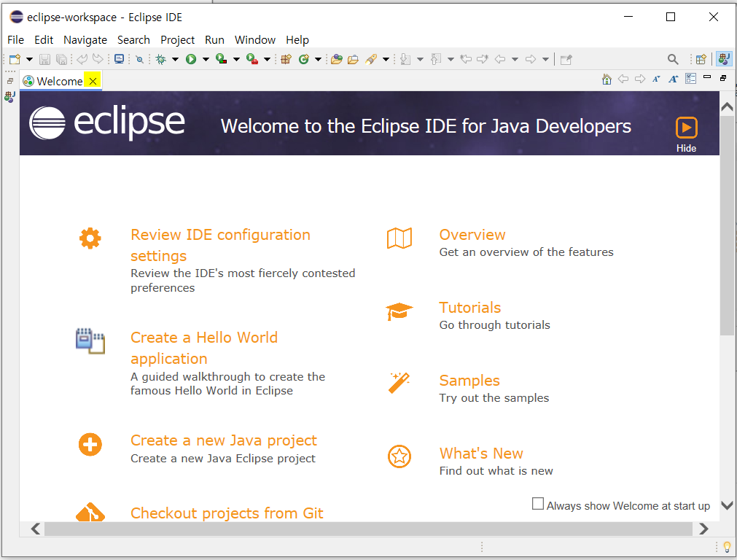
Task: Open the Help menu
Action: (x=297, y=40)
